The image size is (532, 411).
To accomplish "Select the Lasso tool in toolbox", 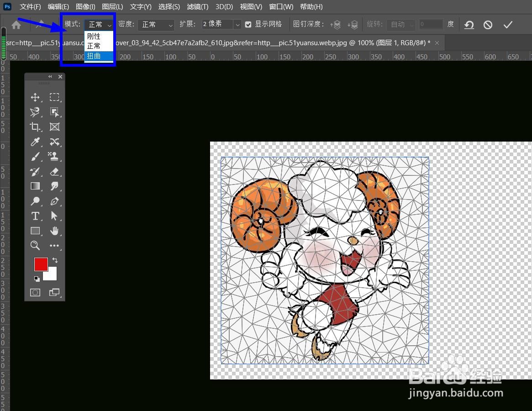I will coord(35,112).
